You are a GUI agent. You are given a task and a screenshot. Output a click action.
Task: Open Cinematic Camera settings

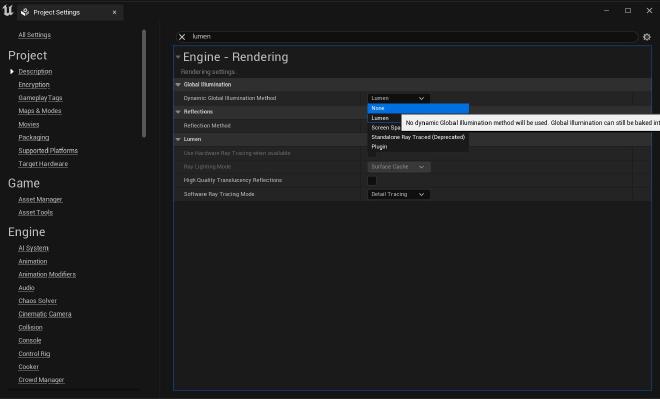45,314
